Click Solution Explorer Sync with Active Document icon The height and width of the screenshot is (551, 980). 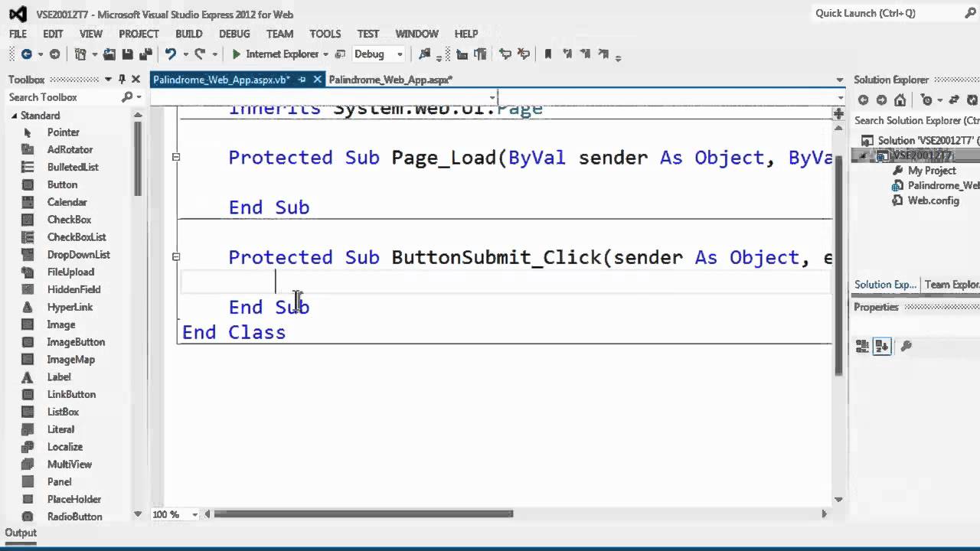(x=954, y=100)
